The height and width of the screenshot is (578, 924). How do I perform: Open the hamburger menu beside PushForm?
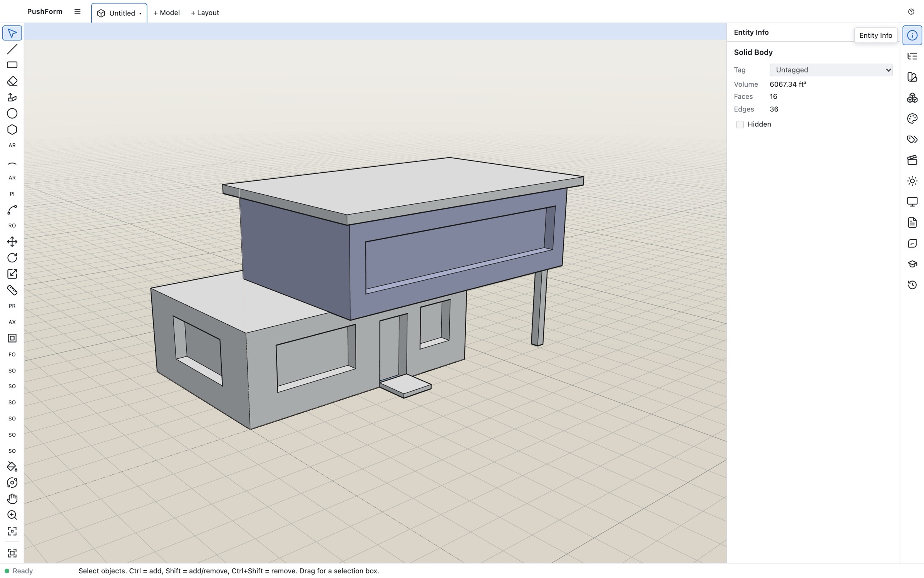pyautogui.click(x=77, y=12)
